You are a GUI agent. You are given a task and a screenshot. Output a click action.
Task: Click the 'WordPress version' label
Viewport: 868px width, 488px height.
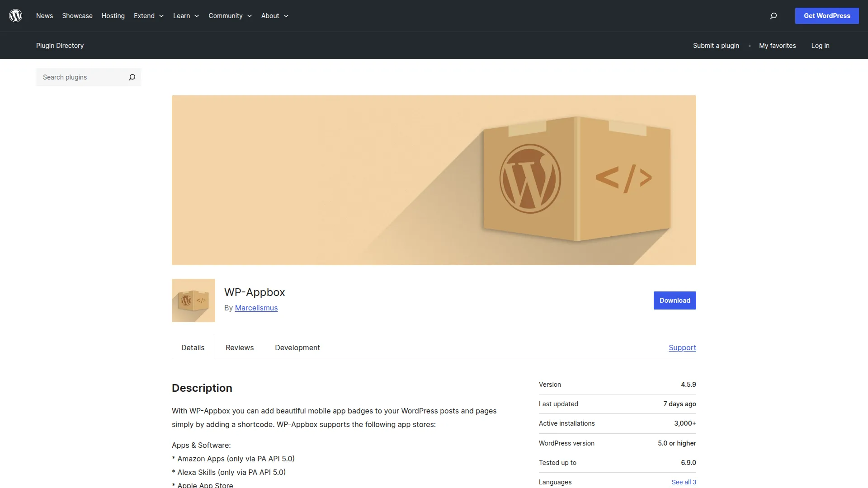pyautogui.click(x=566, y=443)
